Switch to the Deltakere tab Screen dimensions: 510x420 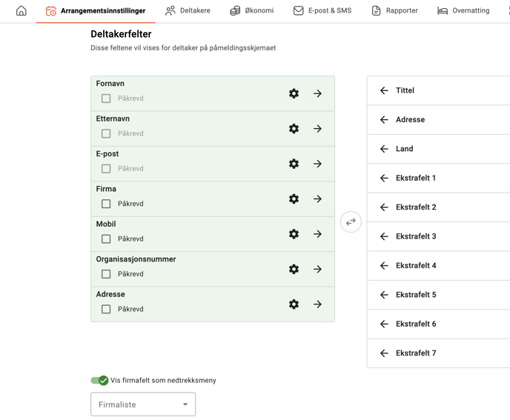click(x=188, y=11)
